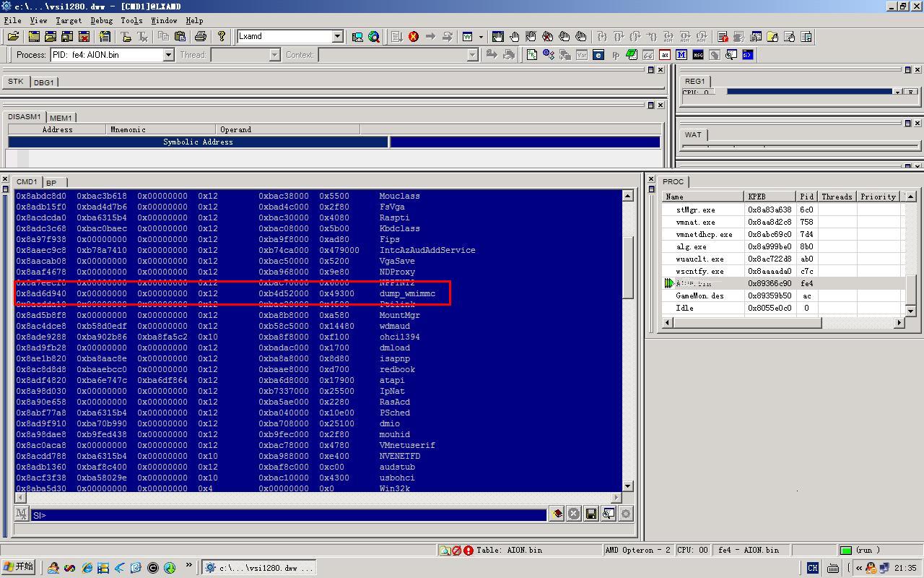Click the CMD1 pane scroll down arrow
Image resolution: width=924 pixels, height=578 pixels.
click(627, 486)
